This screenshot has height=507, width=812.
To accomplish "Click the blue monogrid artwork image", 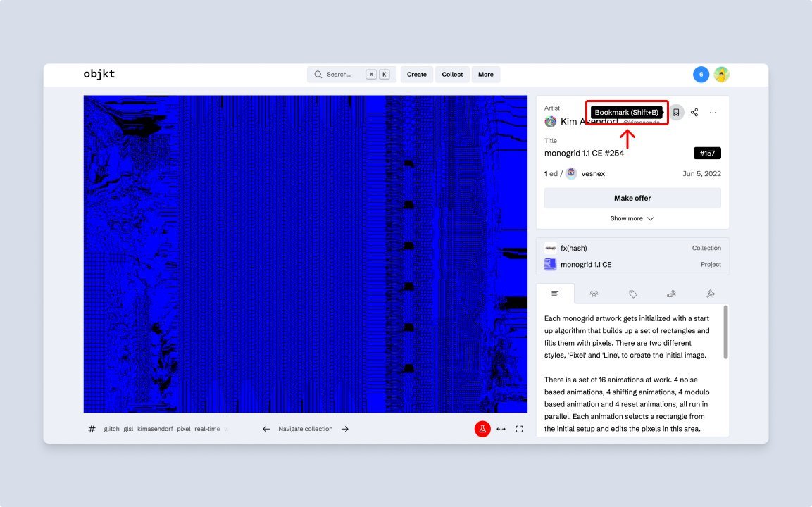I will pyautogui.click(x=306, y=254).
